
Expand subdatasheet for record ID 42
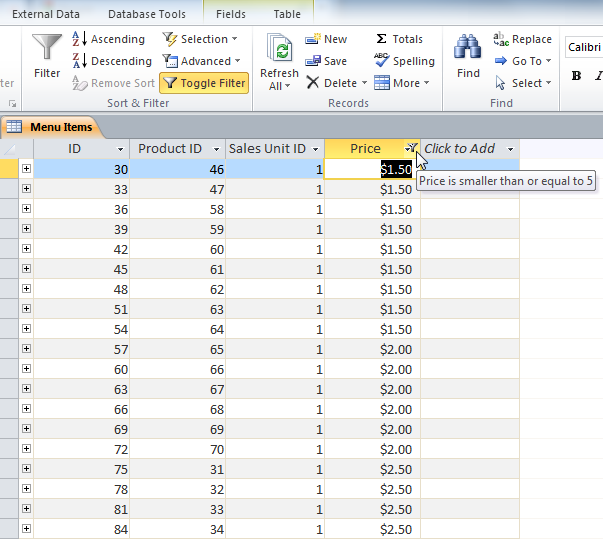coord(26,248)
